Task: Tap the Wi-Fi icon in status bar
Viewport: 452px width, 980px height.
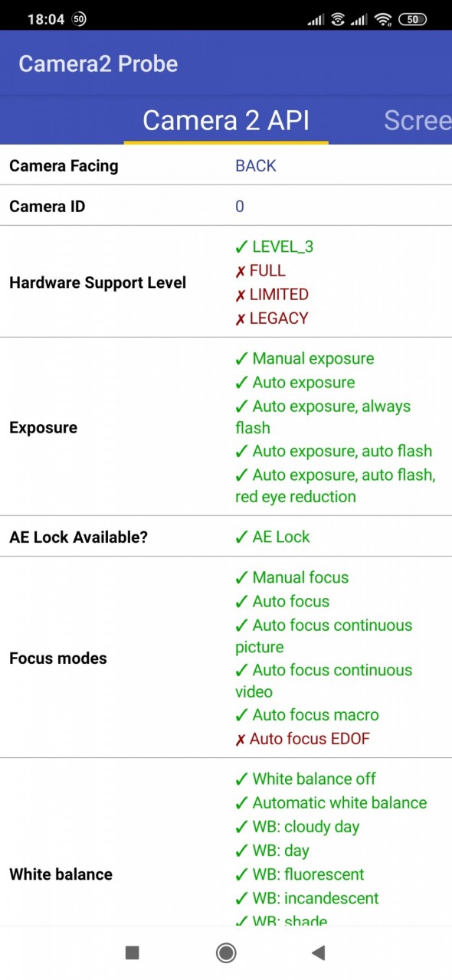Action: (x=384, y=19)
